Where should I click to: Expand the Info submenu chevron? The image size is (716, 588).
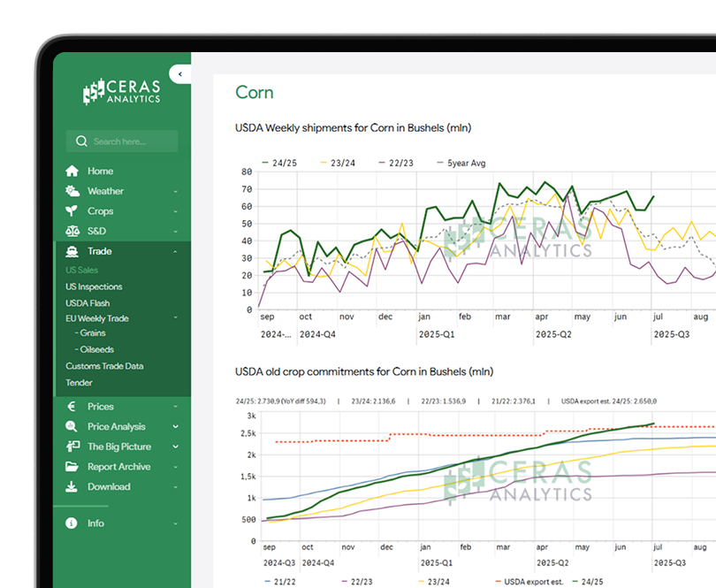(x=175, y=523)
